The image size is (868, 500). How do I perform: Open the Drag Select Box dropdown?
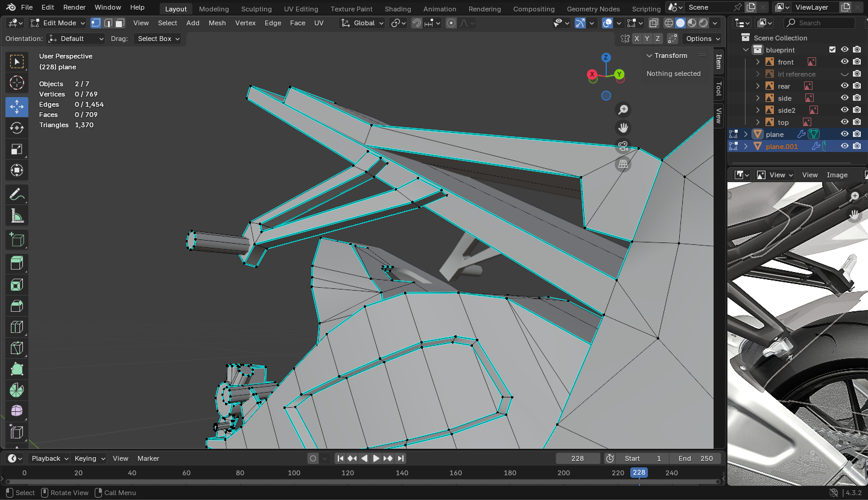[x=158, y=39]
